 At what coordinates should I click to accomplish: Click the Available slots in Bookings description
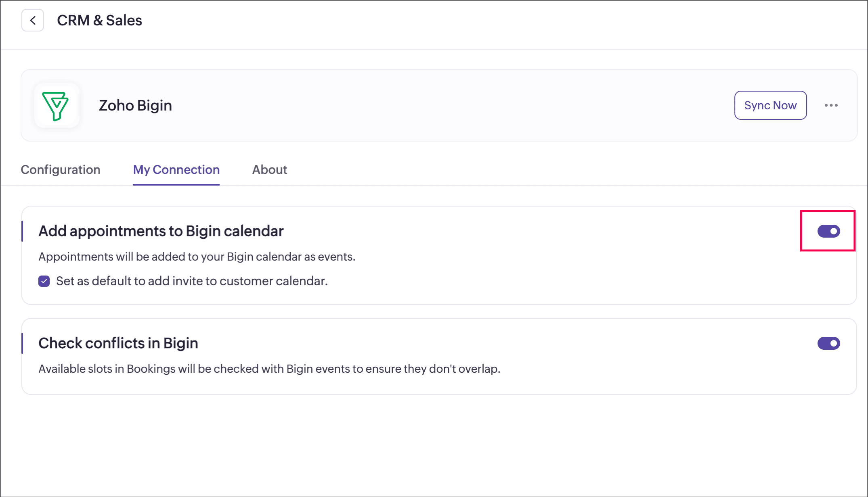tap(269, 369)
